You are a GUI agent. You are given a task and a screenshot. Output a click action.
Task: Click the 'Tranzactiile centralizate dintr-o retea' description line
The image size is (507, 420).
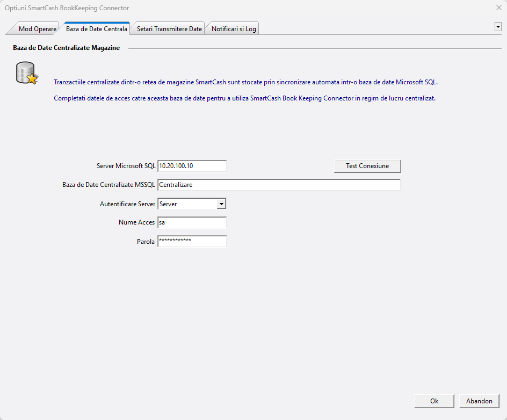click(246, 82)
